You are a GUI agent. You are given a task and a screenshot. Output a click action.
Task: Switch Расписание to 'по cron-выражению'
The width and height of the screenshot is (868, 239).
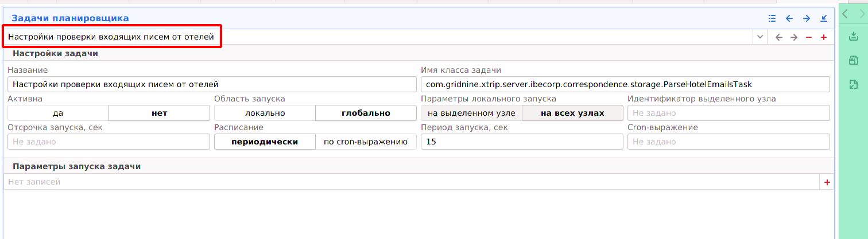click(x=366, y=142)
